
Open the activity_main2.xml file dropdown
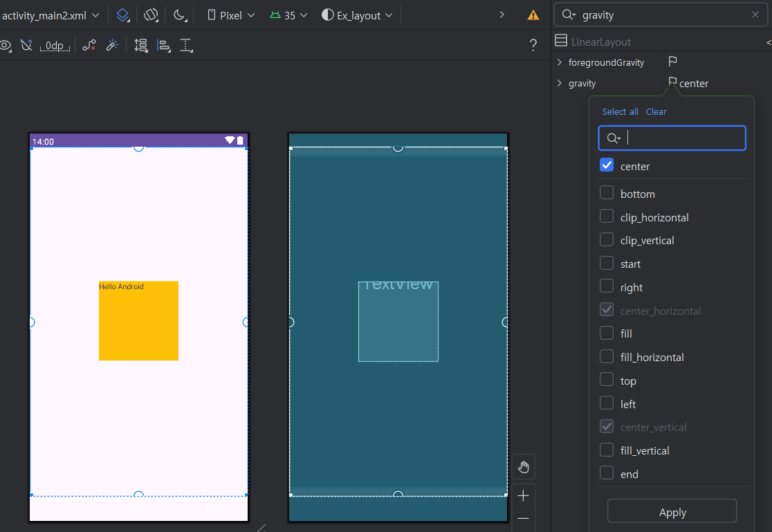(50, 15)
